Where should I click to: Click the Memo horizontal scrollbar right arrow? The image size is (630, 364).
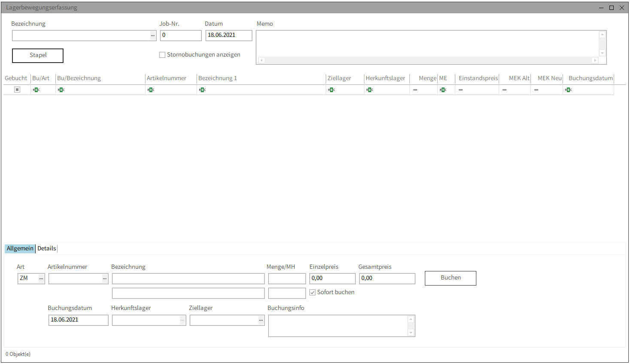[595, 60]
